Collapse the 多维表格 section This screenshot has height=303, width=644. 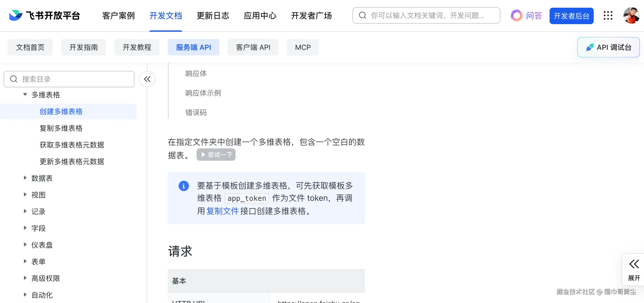click(x=25, y=94)
